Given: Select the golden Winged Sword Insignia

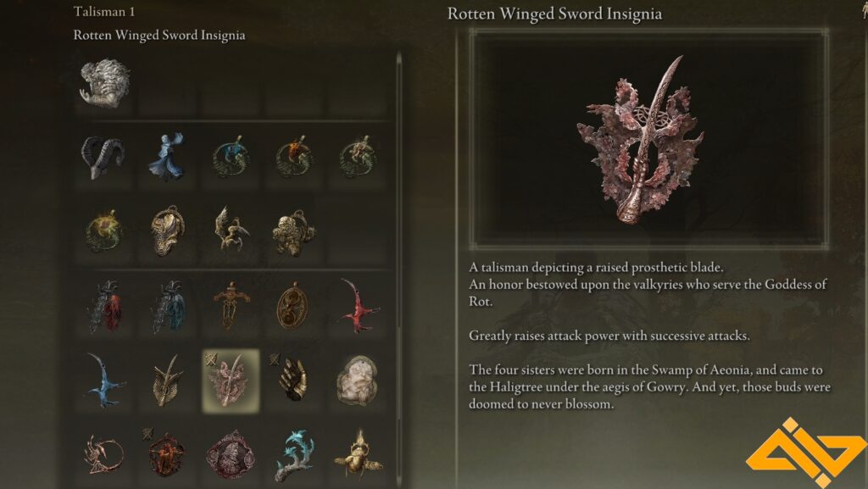Looking at the screenshot, I should (167, 381).
